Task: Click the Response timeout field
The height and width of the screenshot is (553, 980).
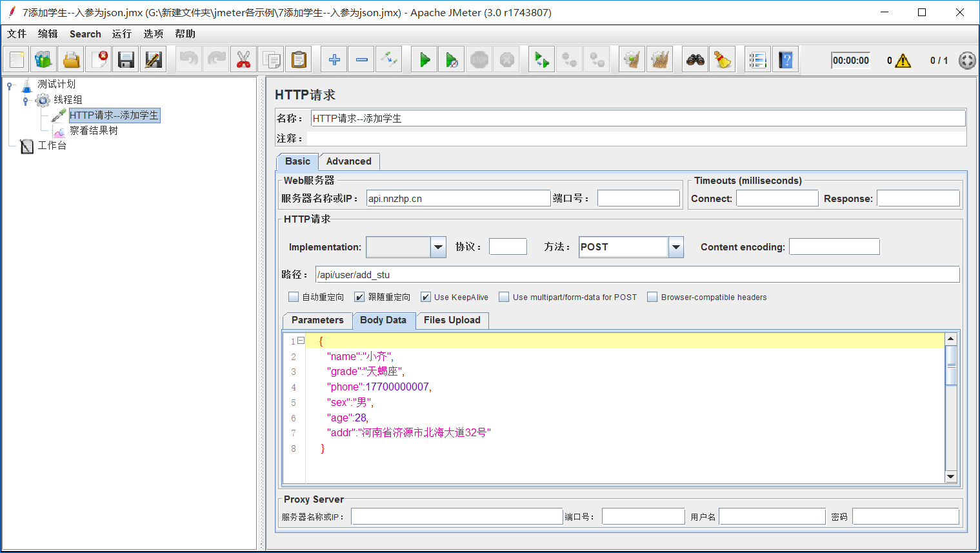Action: coord(918,199)
